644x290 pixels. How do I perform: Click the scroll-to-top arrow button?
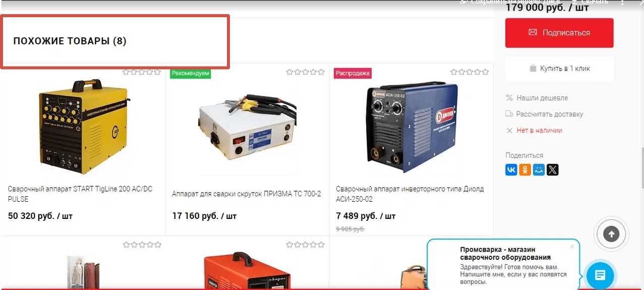coord(611,234)
